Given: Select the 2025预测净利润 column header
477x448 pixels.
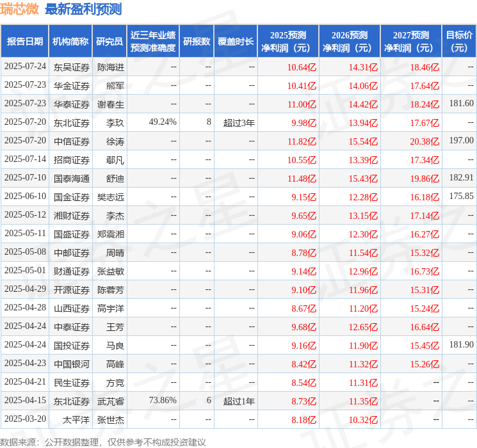Looking at the screenshot, I should 288,42.
